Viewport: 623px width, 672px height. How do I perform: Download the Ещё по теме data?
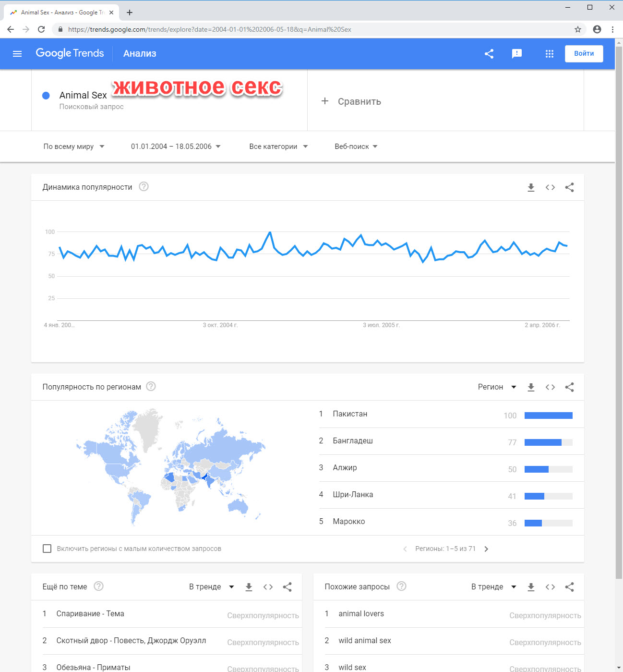click(x=249, y=587)
